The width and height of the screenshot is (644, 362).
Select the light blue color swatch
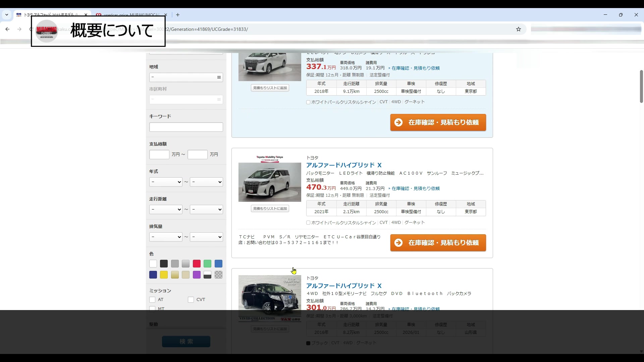tap(218, 264)
